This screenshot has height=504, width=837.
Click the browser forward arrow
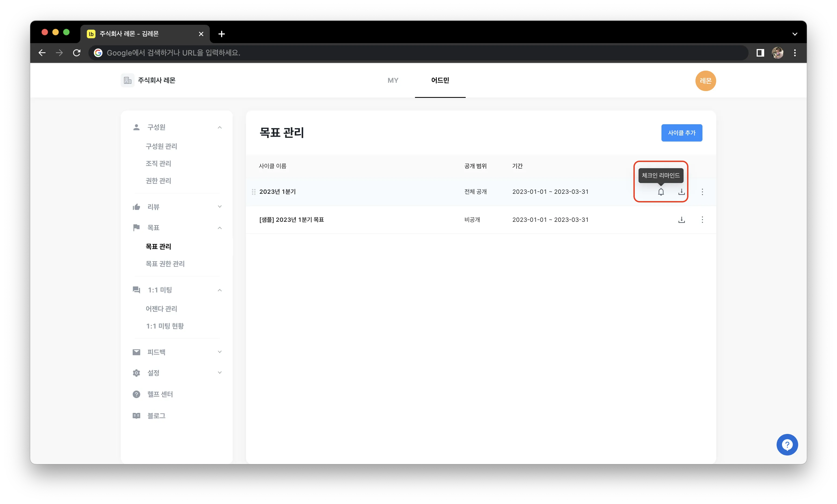pos(59,53)
